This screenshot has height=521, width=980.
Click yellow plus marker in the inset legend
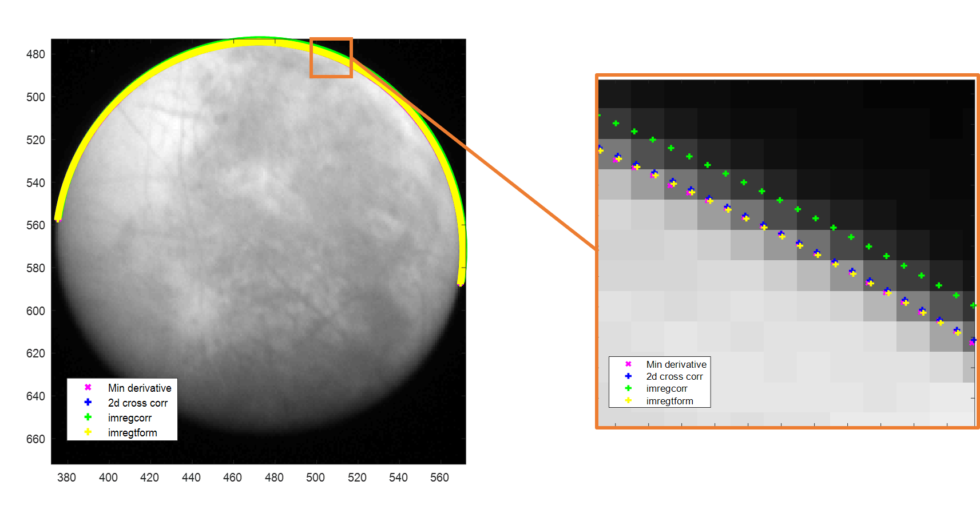pos(628,400)
